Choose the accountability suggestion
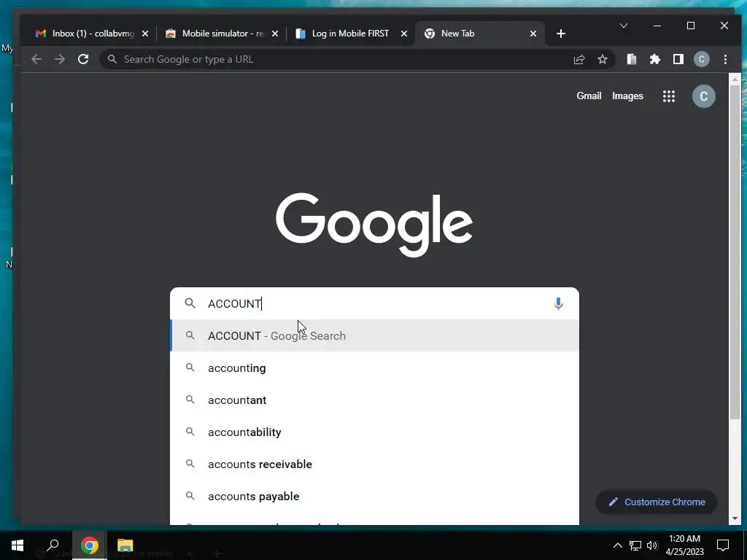This screenshot has width=747, height=560. point(374,432)
